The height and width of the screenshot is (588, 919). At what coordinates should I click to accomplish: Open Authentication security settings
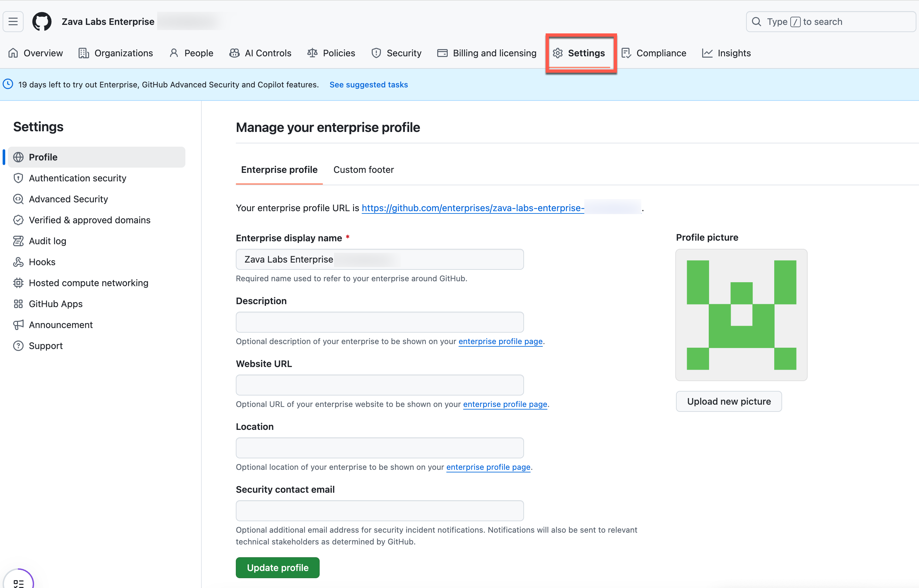click(x=77, y=178)
